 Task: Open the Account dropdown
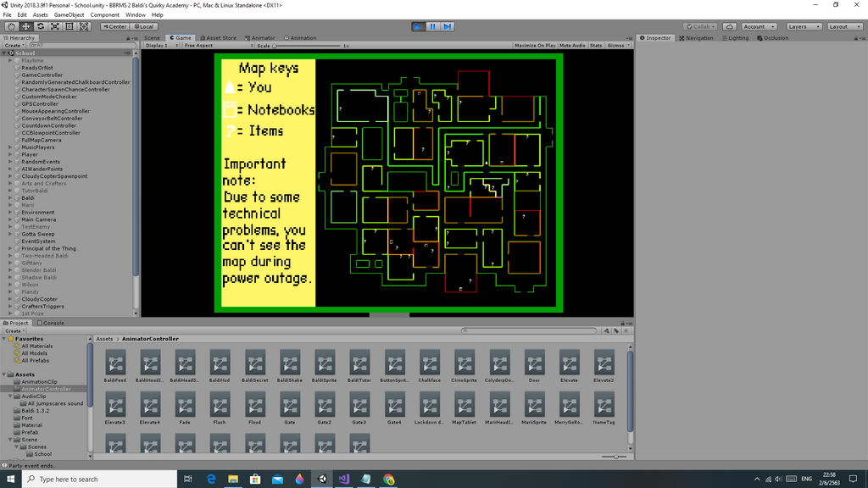click(759, 26)
